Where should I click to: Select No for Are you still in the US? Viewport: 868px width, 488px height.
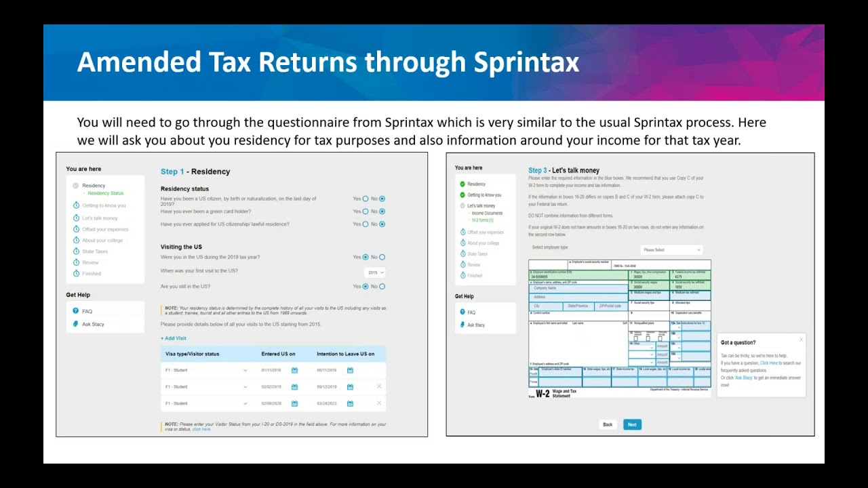(382, 286)
